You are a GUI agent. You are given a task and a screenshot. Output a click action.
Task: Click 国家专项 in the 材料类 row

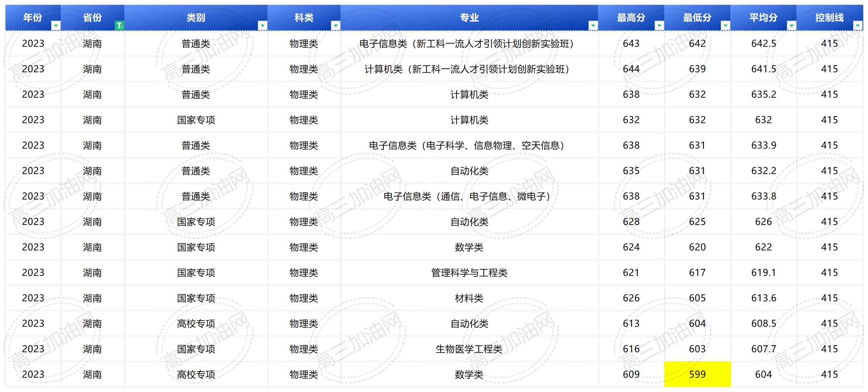pyautogui.click(x=196, y=298)
